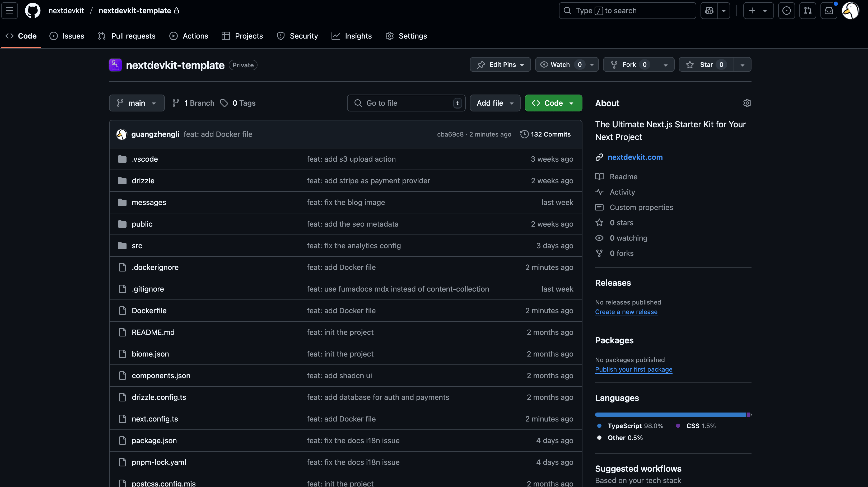Open the issues icon in top bar
The image size is (868, 487).
click(786, 11)
